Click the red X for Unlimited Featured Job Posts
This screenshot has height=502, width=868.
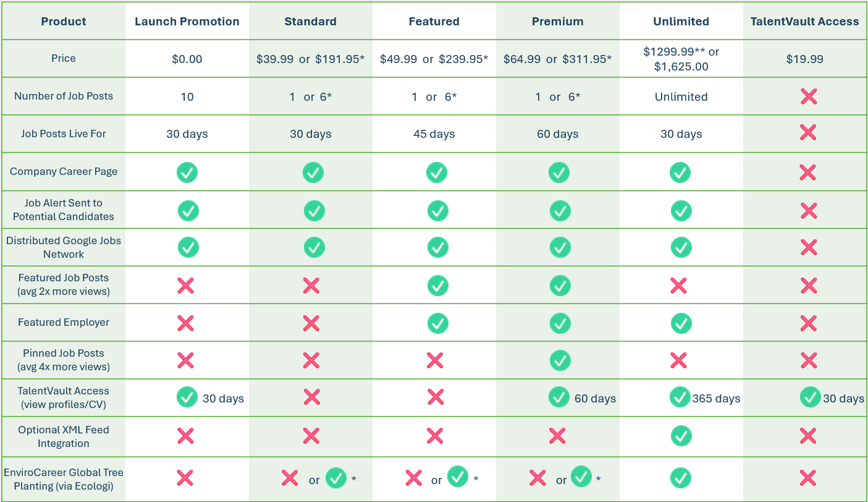(x=678, y=285)
